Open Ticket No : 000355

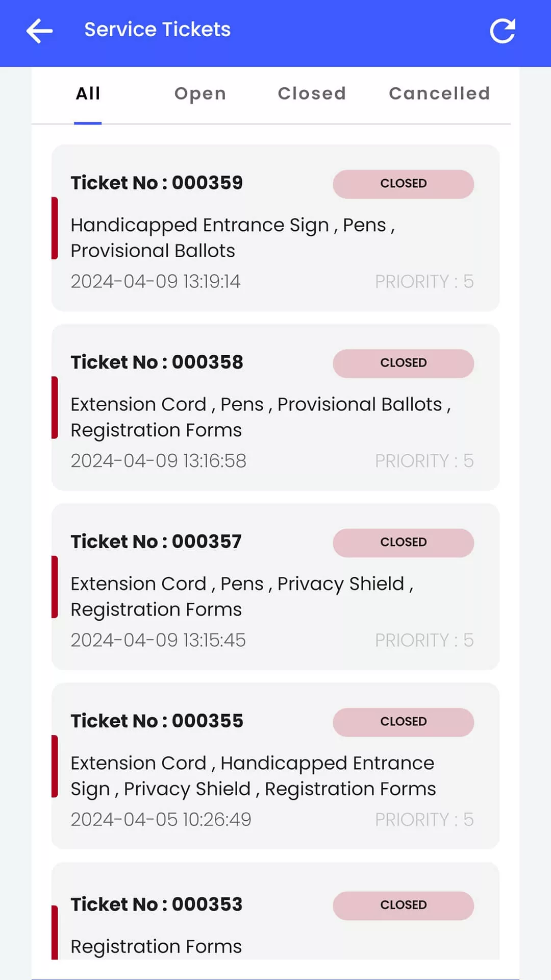click(x=157, y=721)
